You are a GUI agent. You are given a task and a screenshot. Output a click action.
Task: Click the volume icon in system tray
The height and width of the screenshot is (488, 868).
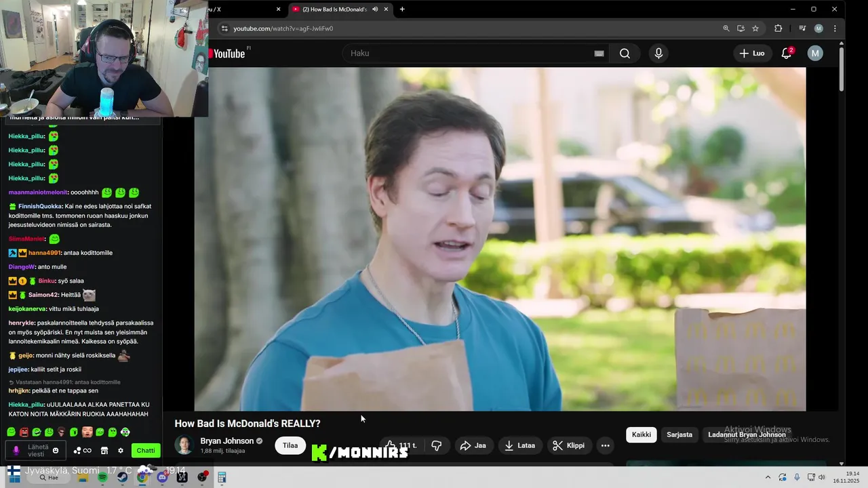[x=822, y=477]
